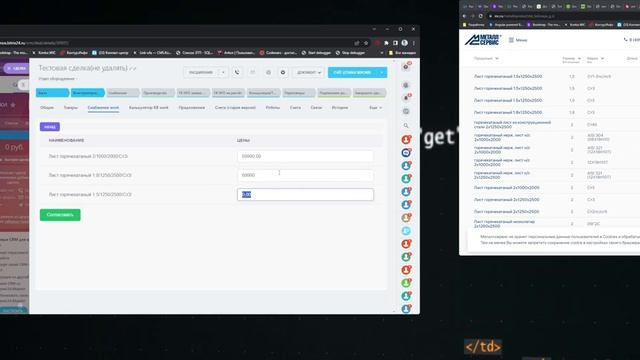Open the Счета tab
This screenshot has width=640, height=360.
(295, 108)
